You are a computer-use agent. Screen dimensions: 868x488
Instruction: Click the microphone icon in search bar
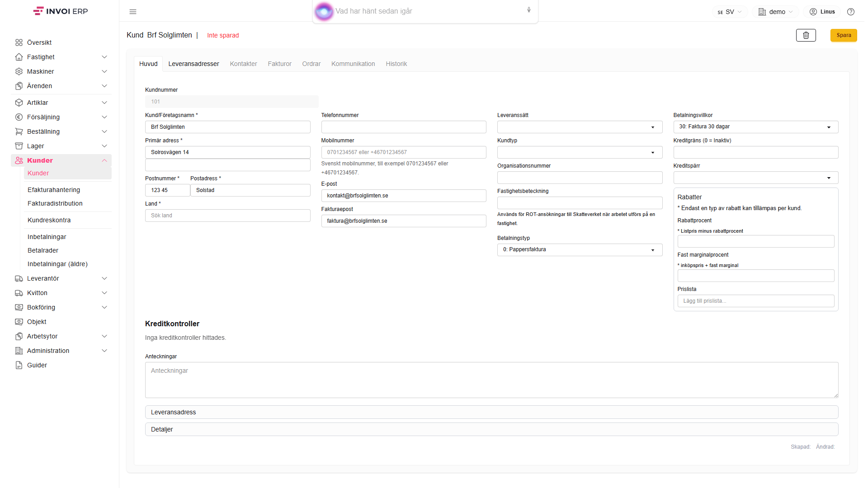529,10
